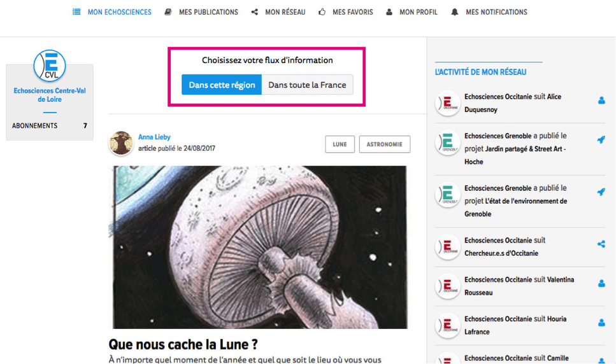Screen dimensions: 616x364
Task: Click the list icon beside Mon Echosciences
Action: [x=76, y=11]
